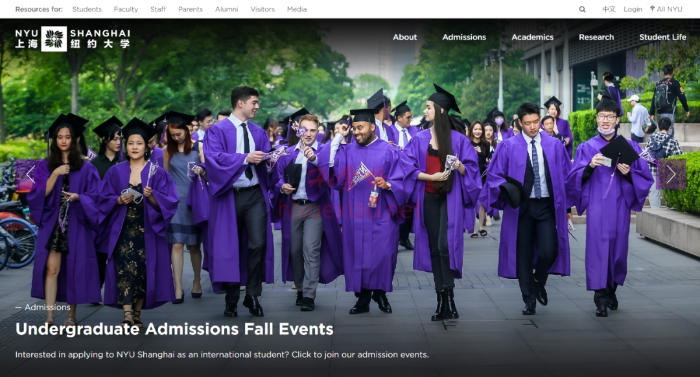Select Alumni resources link
The width and height of the screenshot is (700, 377).
tap(226, 9)
